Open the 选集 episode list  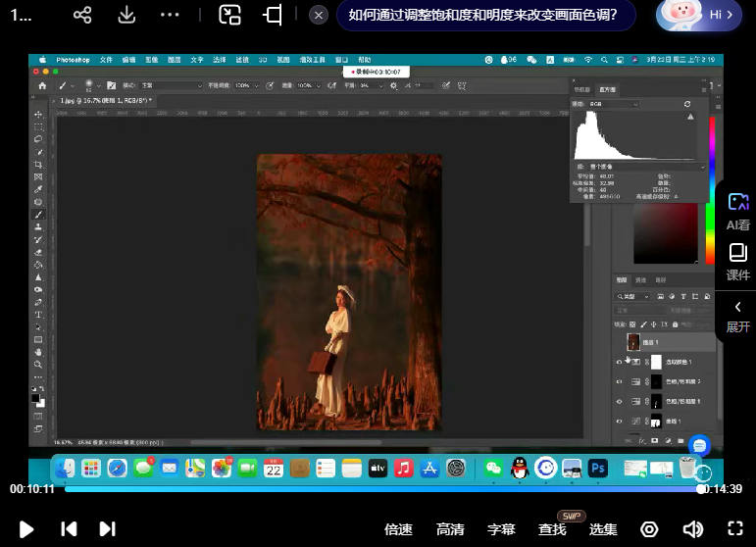(603, 529)
